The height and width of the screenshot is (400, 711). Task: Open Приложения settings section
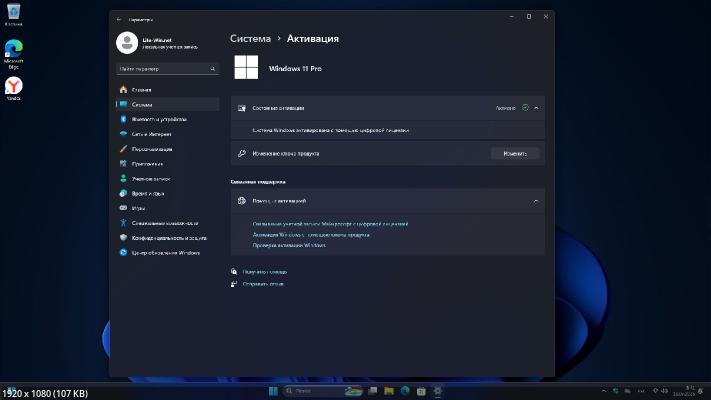pos(167,164)
